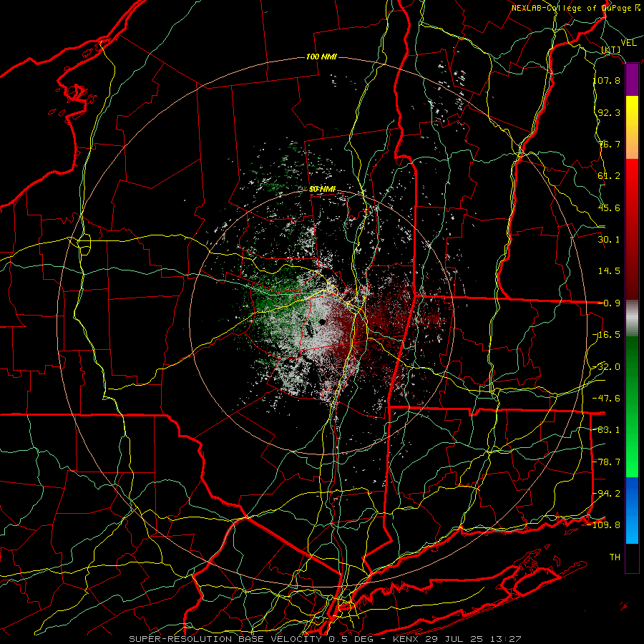Select the purple segment of the color bar
Viewport: 644px width, 644px height.
point(632,80)
